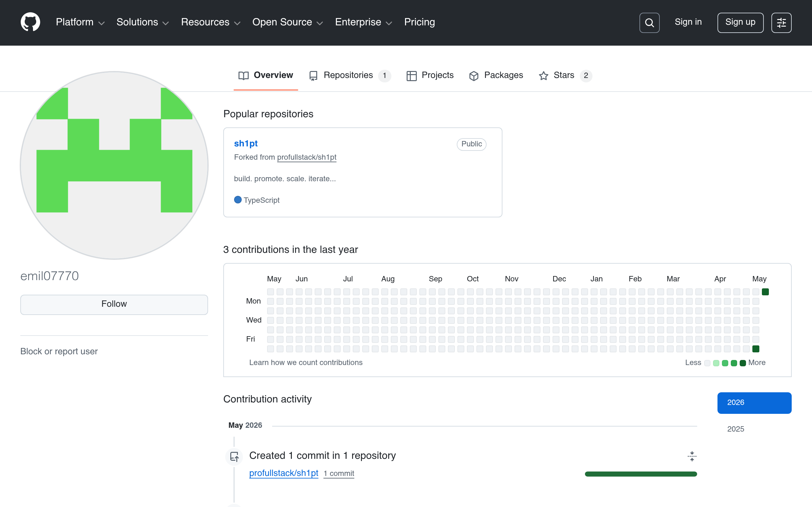Click the Sign up button
The width and height of the screenshot is (812, 507).
(740, 23)
